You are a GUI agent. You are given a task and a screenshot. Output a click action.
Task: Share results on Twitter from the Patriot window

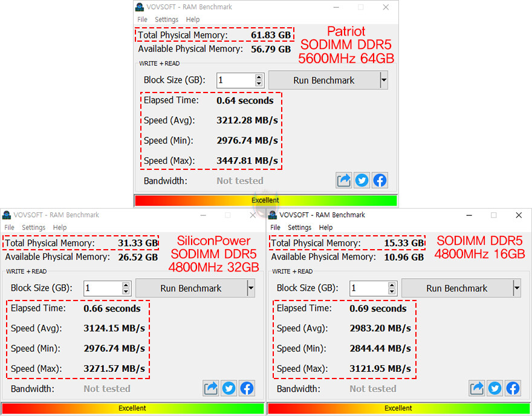[362, 180]
